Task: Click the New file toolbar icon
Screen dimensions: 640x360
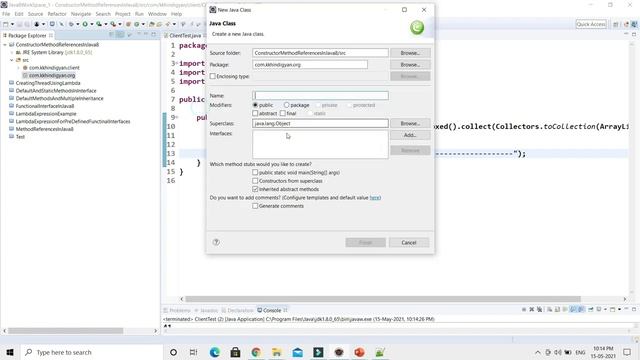Action: tap(6, 24)
